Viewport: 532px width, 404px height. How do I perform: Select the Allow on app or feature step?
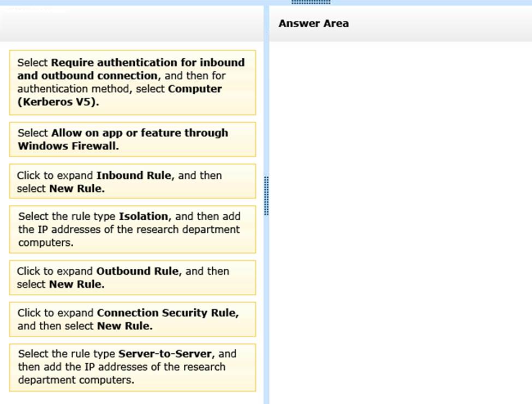tap(132, 140)
